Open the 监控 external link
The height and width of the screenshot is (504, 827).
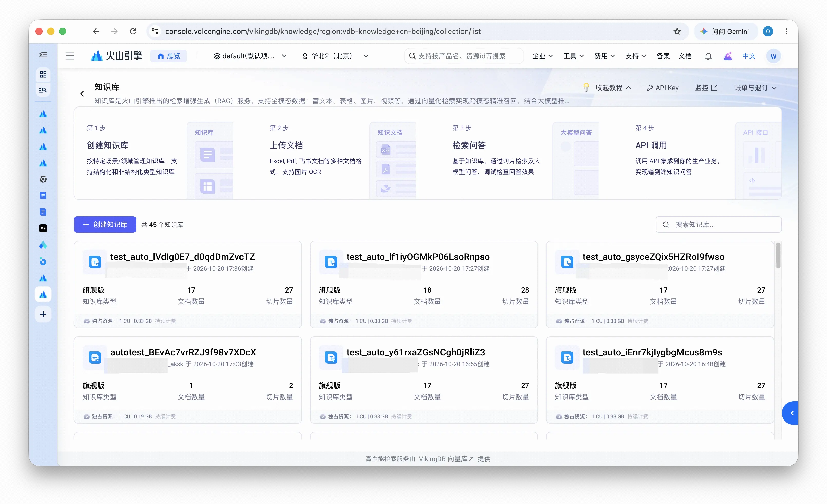point(706,88)
